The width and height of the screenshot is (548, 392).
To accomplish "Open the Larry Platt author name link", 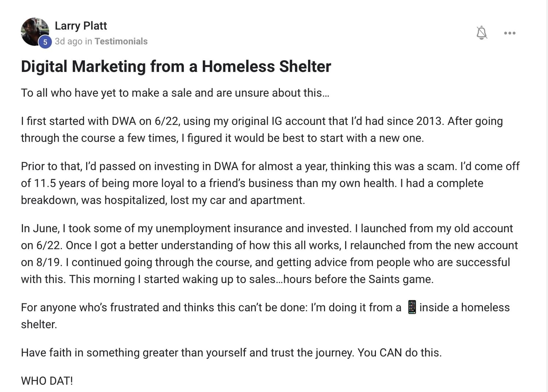I will pos(81,26).
